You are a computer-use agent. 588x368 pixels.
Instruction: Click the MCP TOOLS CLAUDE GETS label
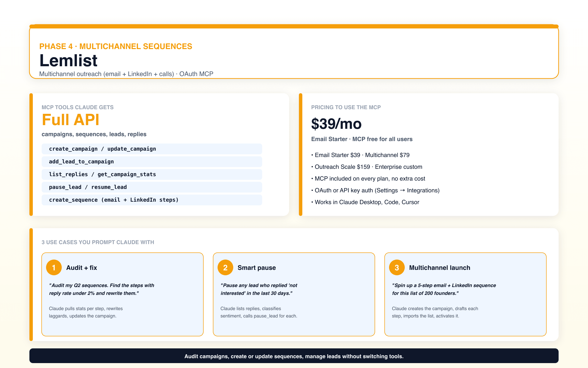pos(77,107)
